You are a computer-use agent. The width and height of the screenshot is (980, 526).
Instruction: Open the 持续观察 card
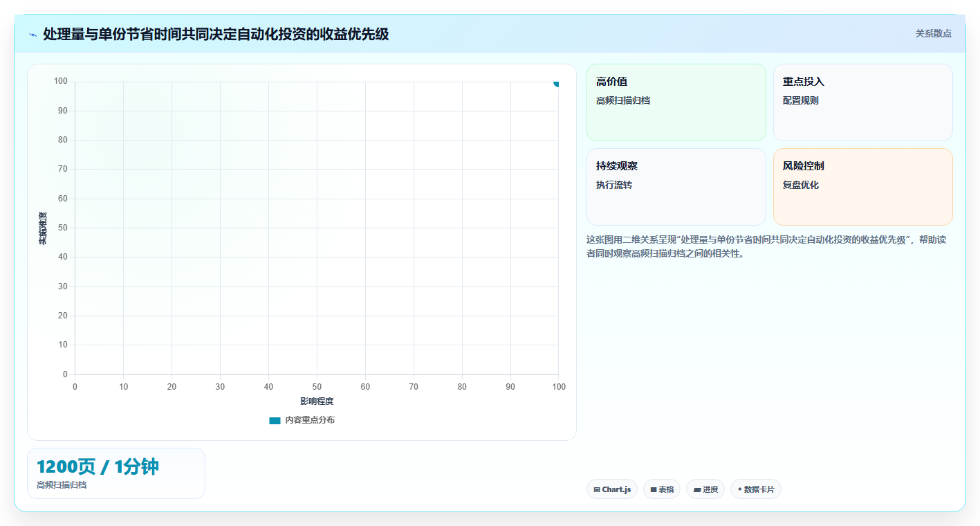[676, 187]
